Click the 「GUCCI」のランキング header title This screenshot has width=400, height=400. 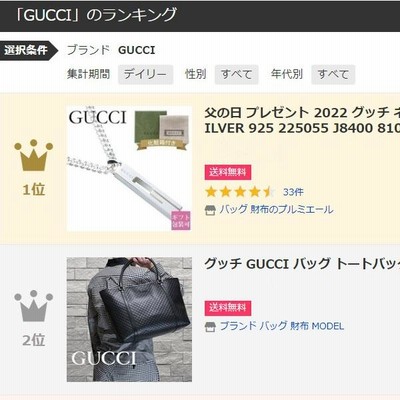(96, 15)
